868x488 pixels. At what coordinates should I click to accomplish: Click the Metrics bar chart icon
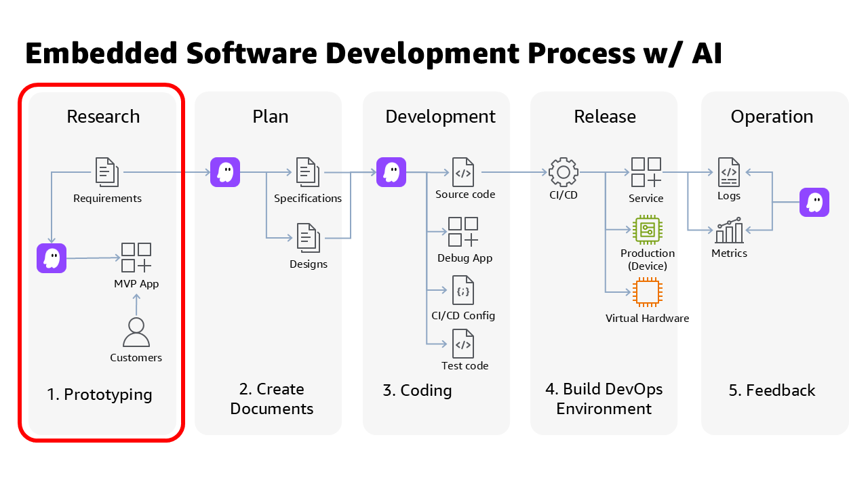pyautogui.click(x=730, y=230)
